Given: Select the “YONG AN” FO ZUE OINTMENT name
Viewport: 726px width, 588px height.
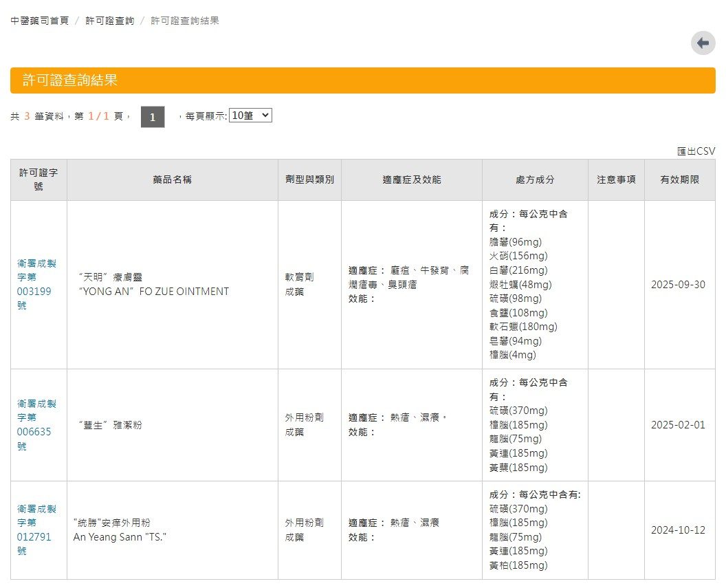Looking at the screenshot, I should (154, 291).
